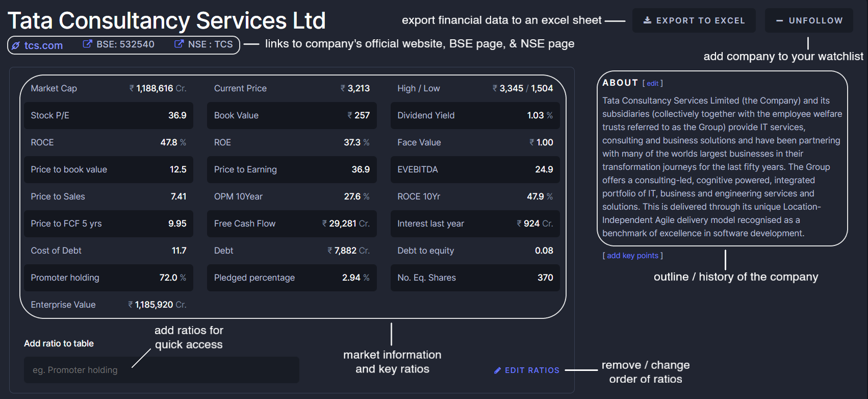The width and height of the screenshot is (868, 399).
Task: Click the High / Low value 3,345 / 1,504
Action: coord(523,88)
